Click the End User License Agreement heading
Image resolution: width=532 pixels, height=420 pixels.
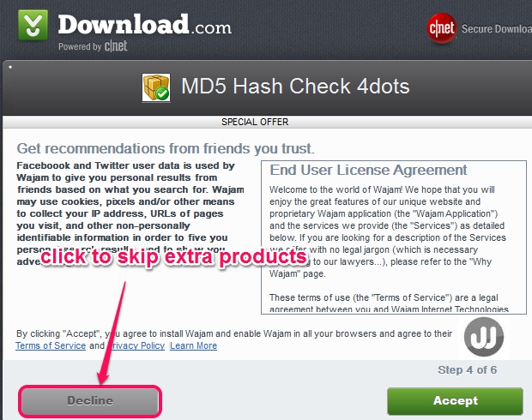point(368,170)
